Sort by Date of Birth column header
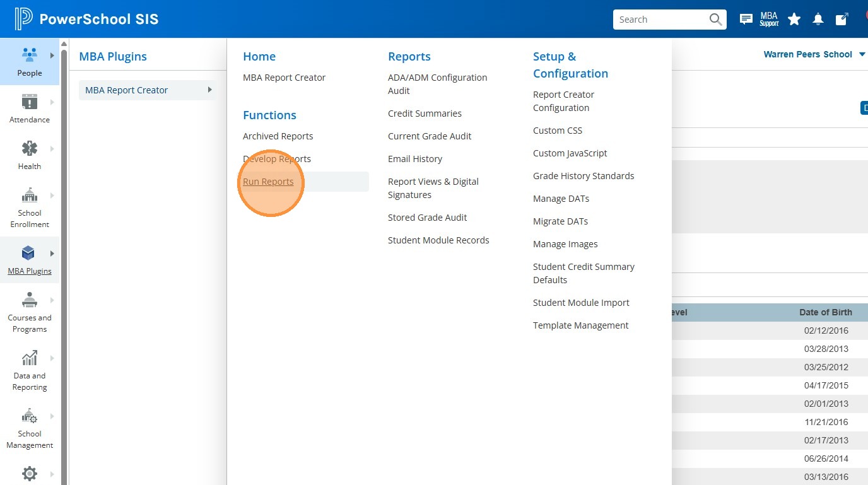Screen dimensions: 868x485 pos(825,312)
